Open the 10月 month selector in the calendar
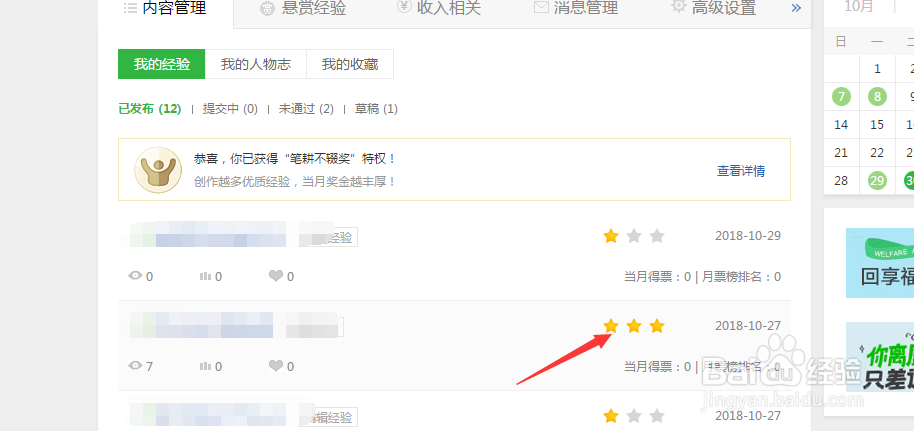 859,7
